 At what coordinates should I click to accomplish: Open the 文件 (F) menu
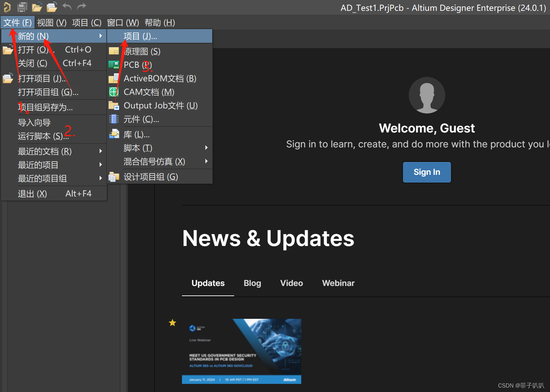pos(18,23)
